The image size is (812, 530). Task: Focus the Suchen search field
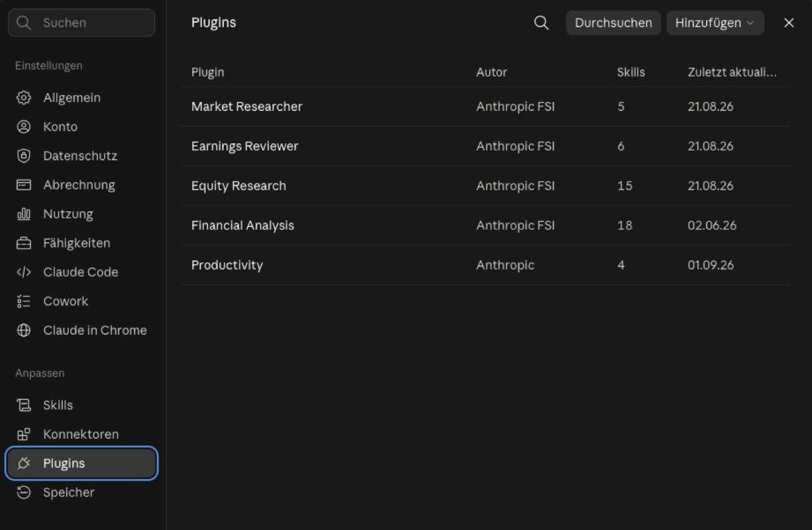[81, 23]
